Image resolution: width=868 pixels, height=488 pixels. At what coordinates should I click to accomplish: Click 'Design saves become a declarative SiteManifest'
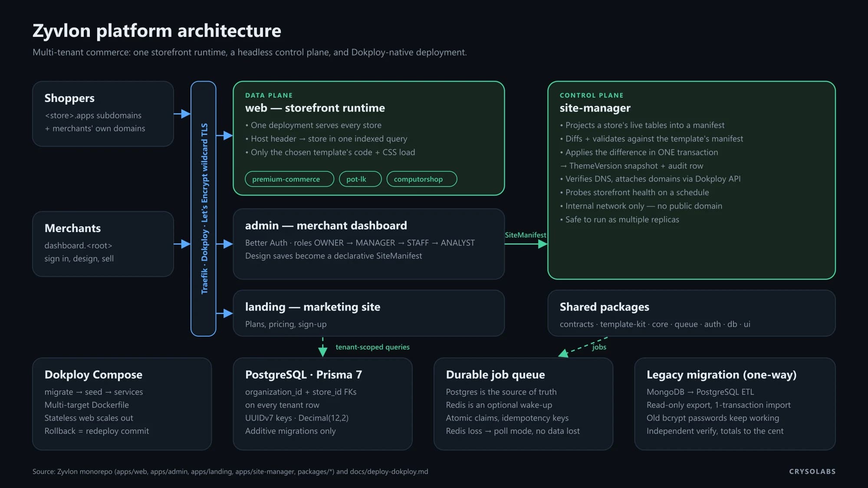(x=333, y=256)
